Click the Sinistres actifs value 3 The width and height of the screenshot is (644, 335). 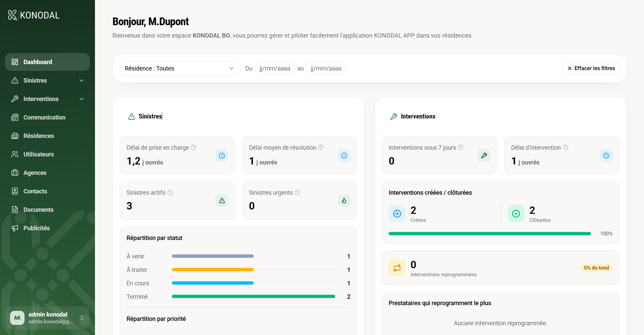[x=129, y=206]
